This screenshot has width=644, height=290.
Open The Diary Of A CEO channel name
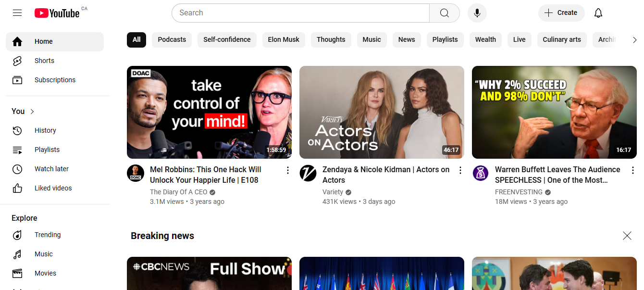point(179,192)
